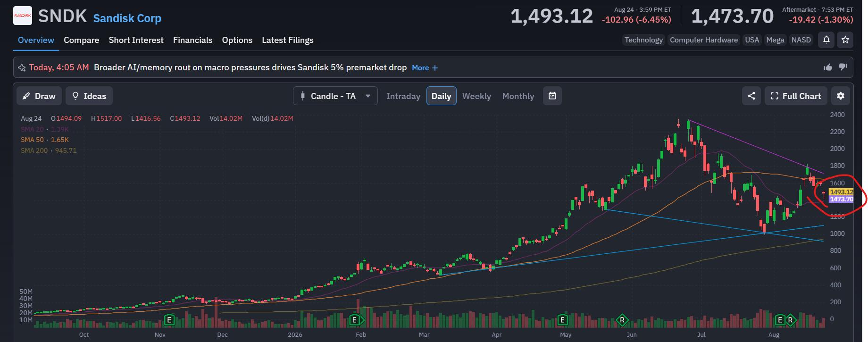Click the Vol 14.02M reading
This screenshot has height=342, width=868.
coord(226,118)
